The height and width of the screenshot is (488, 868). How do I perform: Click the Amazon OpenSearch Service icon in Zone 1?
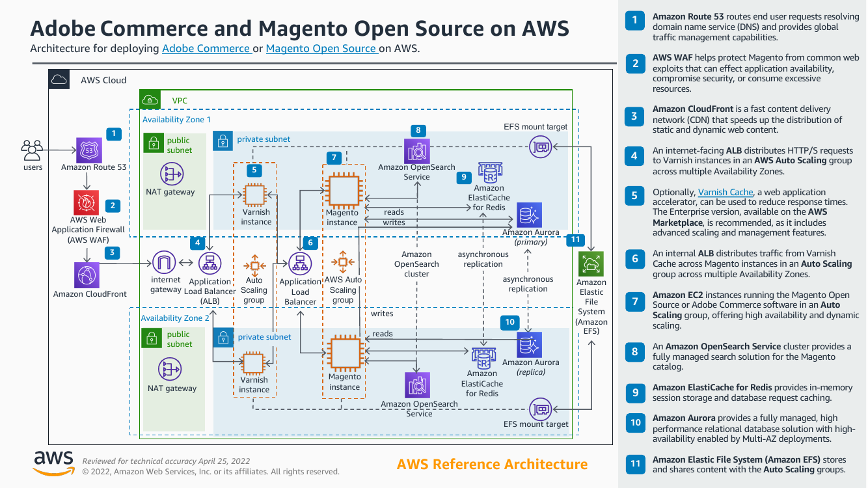416,151
